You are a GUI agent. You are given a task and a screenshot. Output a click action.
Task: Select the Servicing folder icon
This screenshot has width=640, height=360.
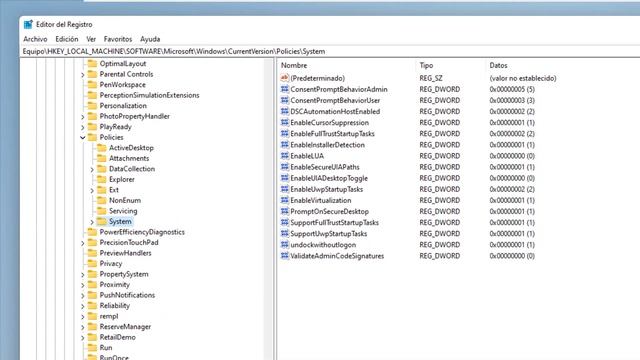(102, 211)
